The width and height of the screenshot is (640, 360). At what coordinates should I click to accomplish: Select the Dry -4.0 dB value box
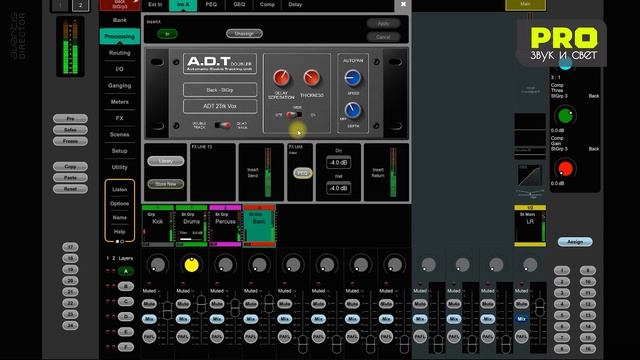[x=338, y=162]
